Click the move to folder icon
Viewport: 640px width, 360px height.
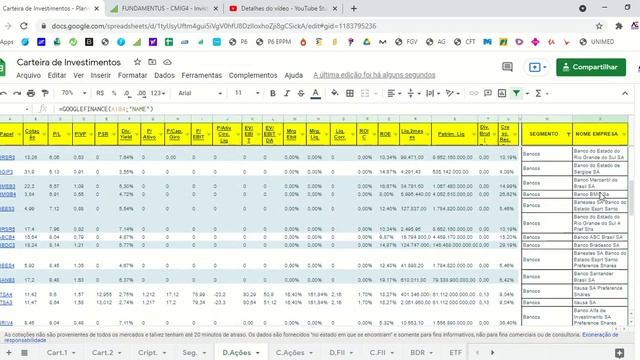pyautogui.click(x=152, y=62)
